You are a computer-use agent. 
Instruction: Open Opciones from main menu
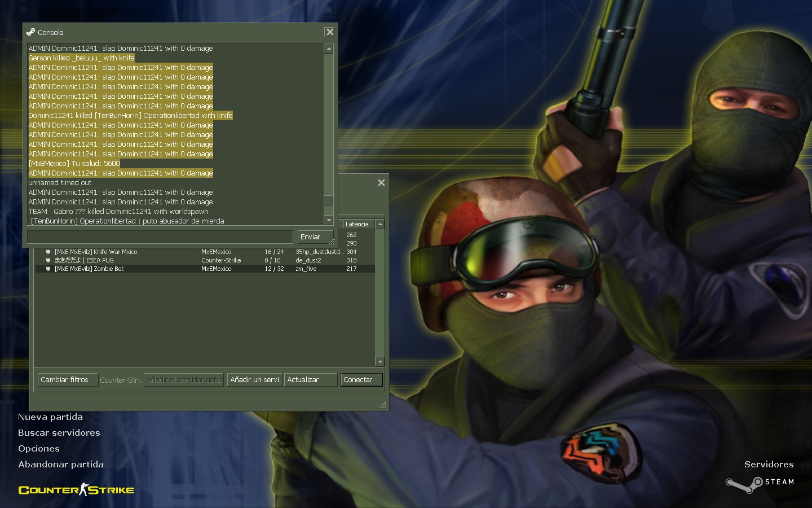coord(39,449)
